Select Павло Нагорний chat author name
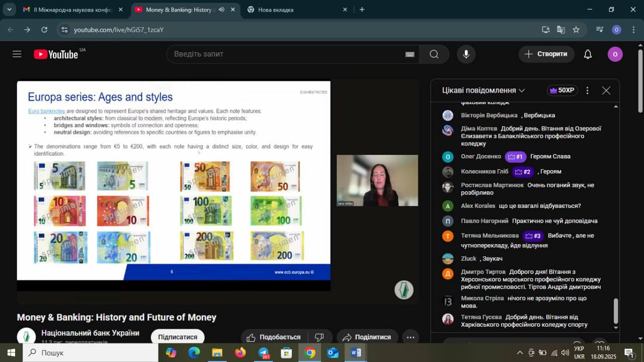The height and width of the screenshot is (362, 644). click(x=485, y=221)
